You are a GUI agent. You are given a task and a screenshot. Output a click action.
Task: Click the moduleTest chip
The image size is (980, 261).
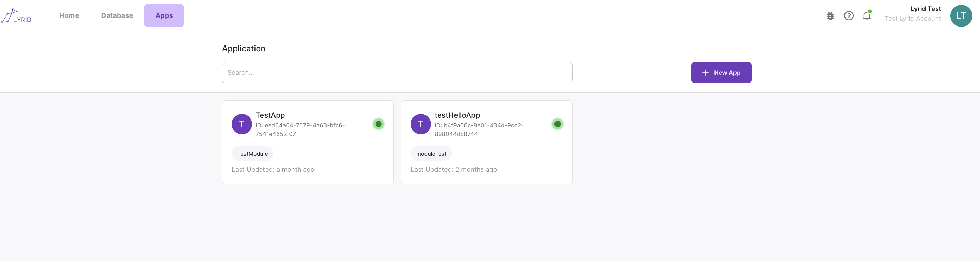point(431,154)
